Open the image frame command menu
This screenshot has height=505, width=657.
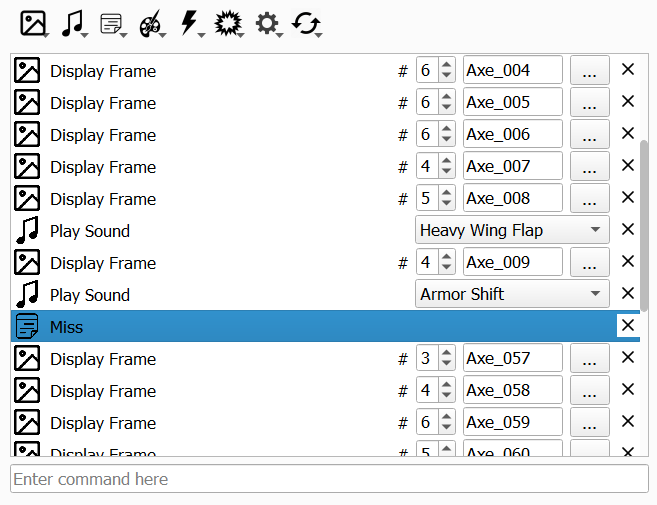point(36,23)
